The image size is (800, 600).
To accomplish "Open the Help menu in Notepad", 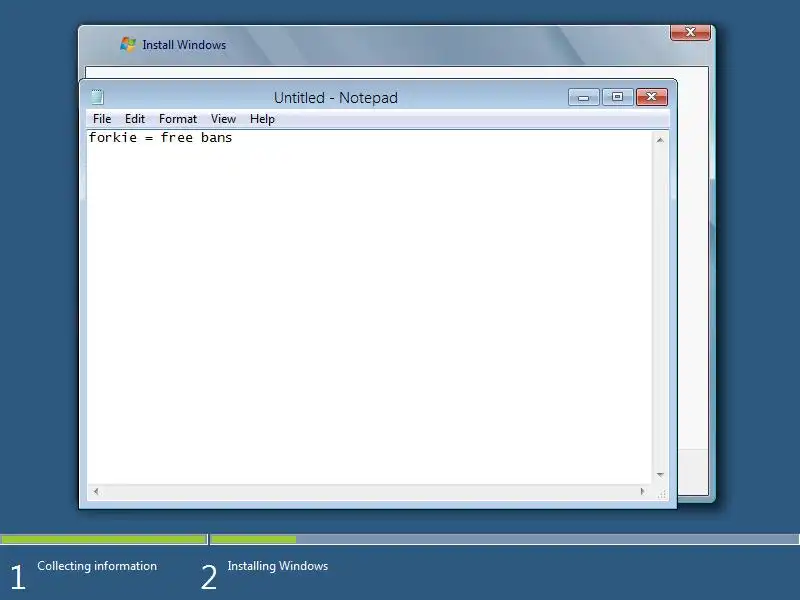I will (262, 119).
